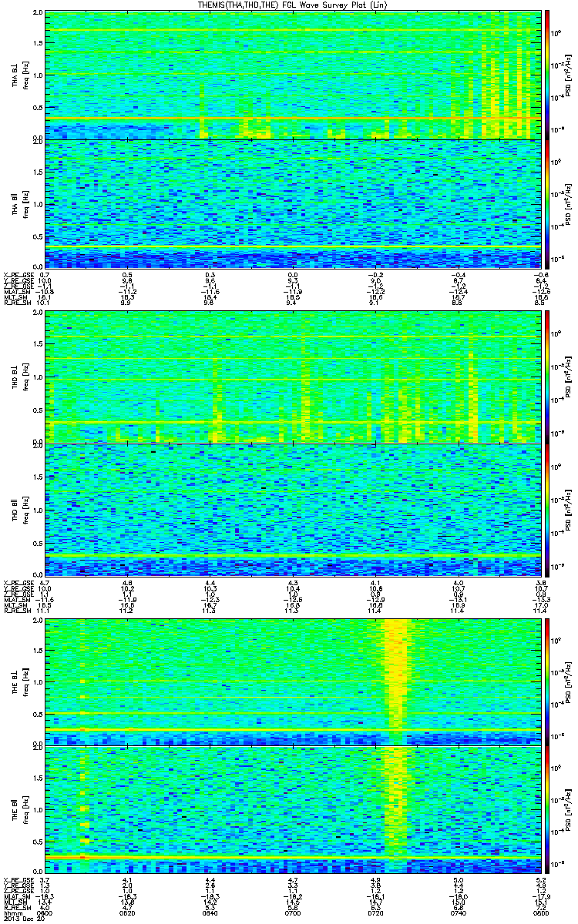The height and width of the screenshot is (924, 578).
Task: Click the 0740 time tick label
Action: [x=458, y=913]
